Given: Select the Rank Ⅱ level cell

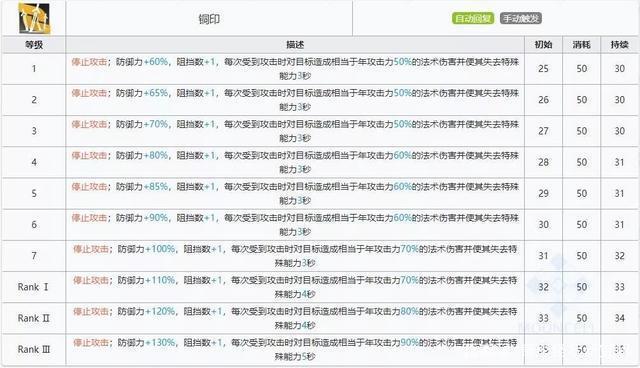Looking at the screenshot, I should pos(34,318).
